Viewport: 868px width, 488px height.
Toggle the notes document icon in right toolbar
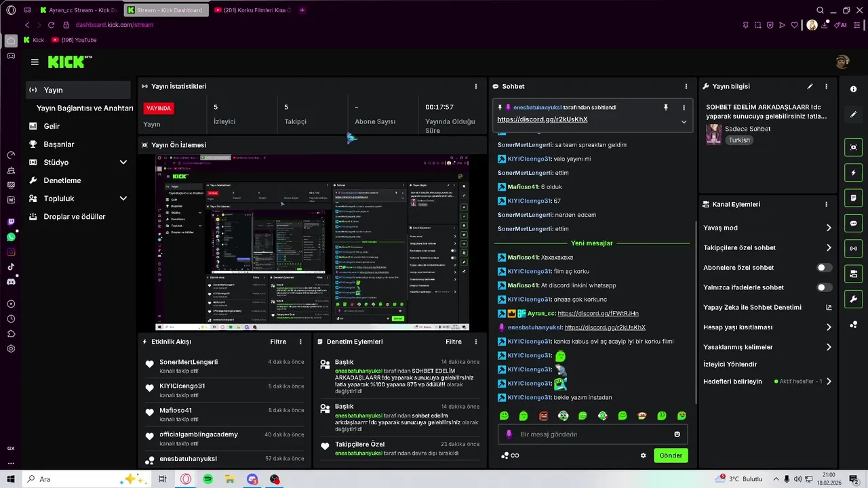click(x=853, y=198)
